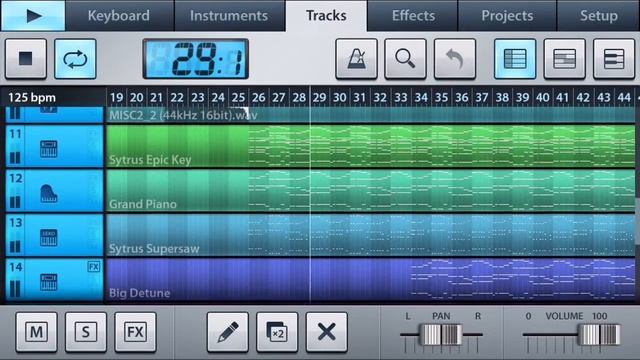Select track 11 Sytrus instrument icon
Screen dimensions: 640x360
(x=49, y=149)
